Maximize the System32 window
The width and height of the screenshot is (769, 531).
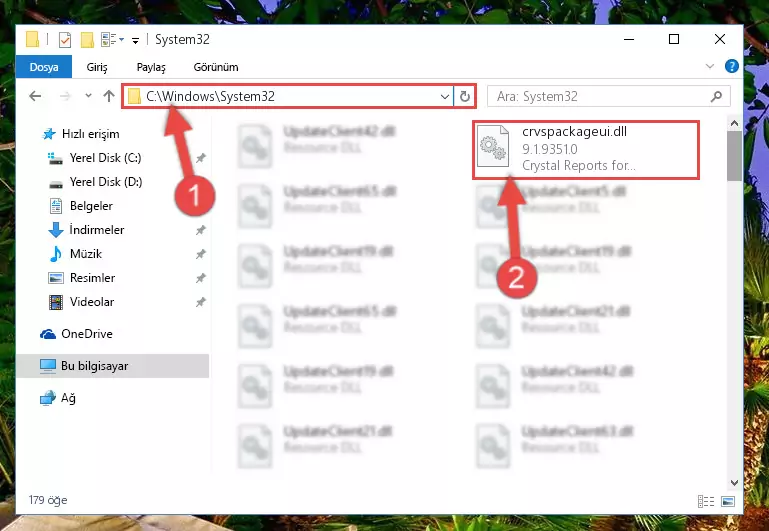tap(674, 39)
